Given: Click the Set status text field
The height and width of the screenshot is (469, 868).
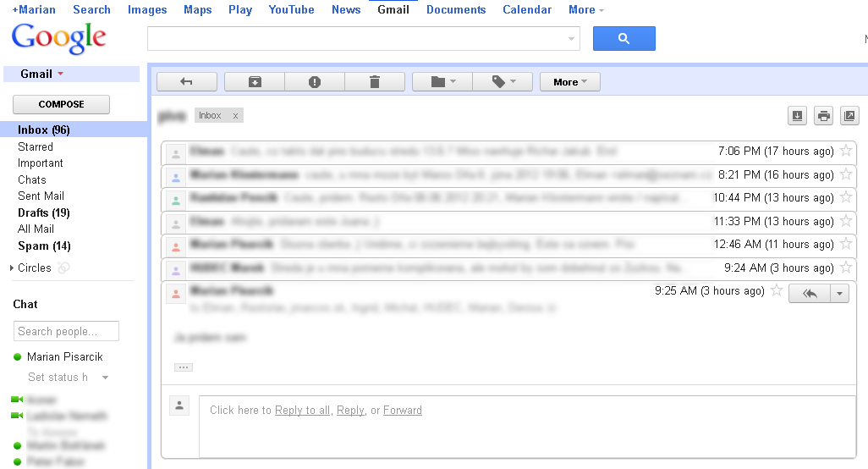Looking at the screenshot, I should pyautogui.click(x=58, y=377).
